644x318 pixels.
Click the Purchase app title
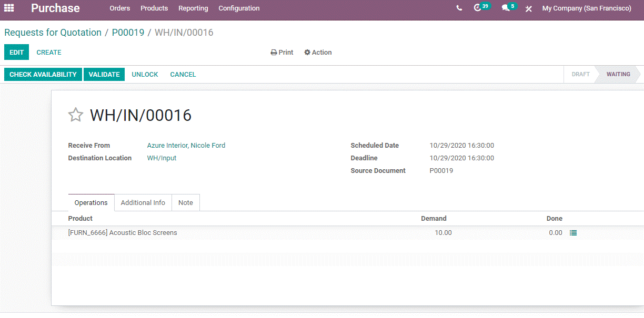pos(55,8)
